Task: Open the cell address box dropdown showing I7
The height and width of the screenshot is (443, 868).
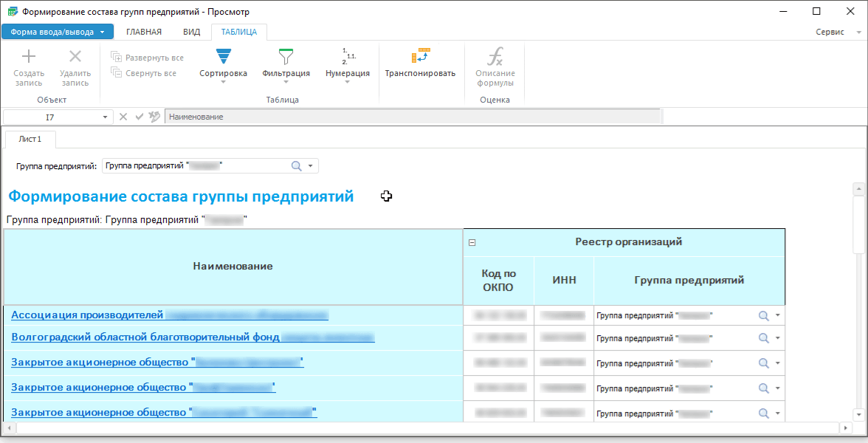Action: (105, 117)
